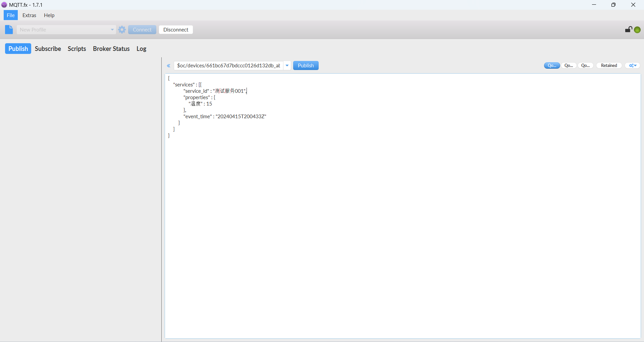This screenshot has width=644, height=342.
Task: Click the unlocked padlock security icon
Action: [628, 29]
